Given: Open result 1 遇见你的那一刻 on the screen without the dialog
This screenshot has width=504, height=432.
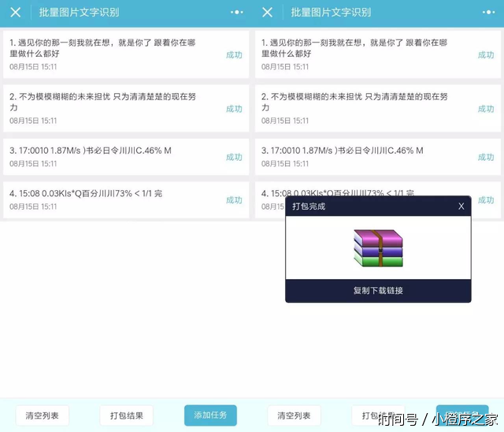Looking at the screenshot, I should coord(126,54).
